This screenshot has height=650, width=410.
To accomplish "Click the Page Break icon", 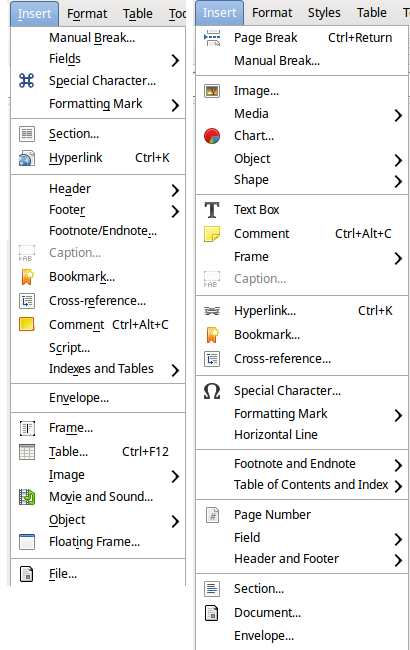I will 212,38.
